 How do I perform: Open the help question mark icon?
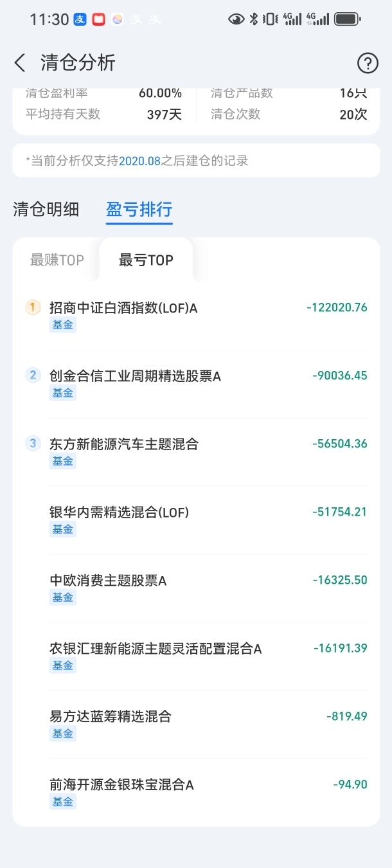[x=368, y=63]
